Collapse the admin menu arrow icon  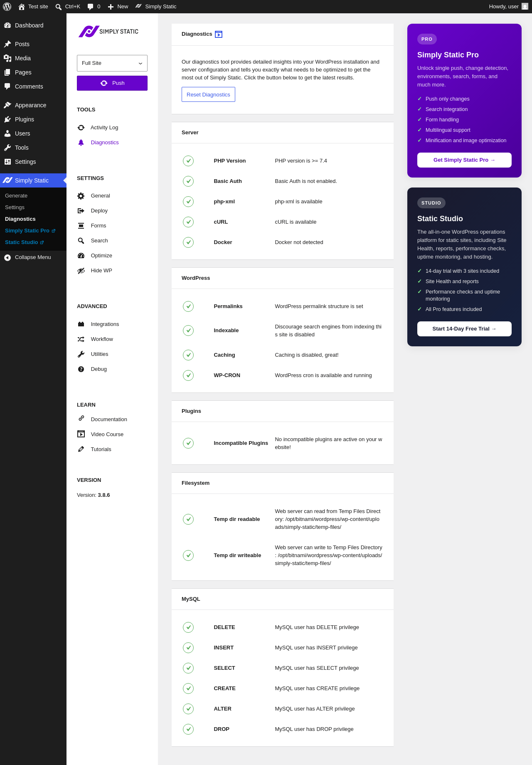pos(7,257)
